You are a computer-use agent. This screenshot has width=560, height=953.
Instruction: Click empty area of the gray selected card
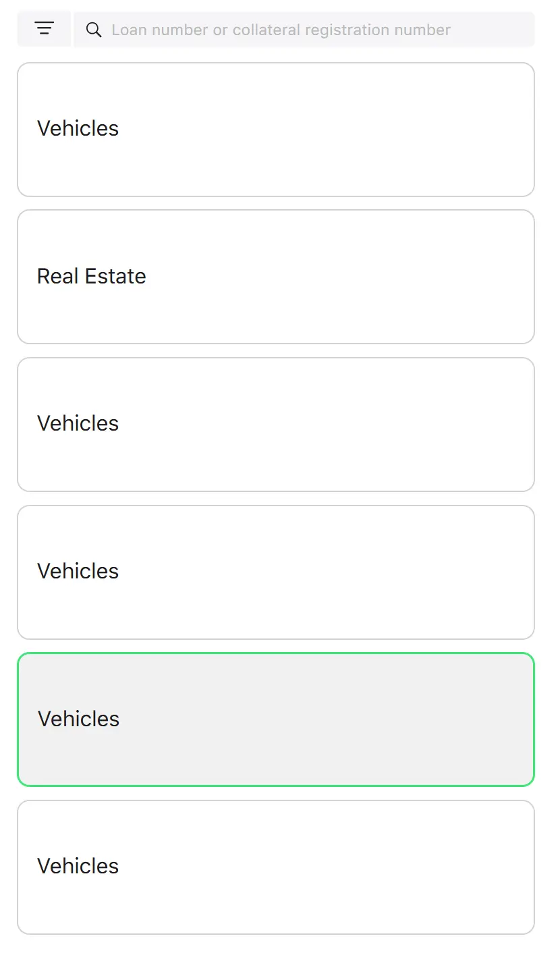pos(337,719)
